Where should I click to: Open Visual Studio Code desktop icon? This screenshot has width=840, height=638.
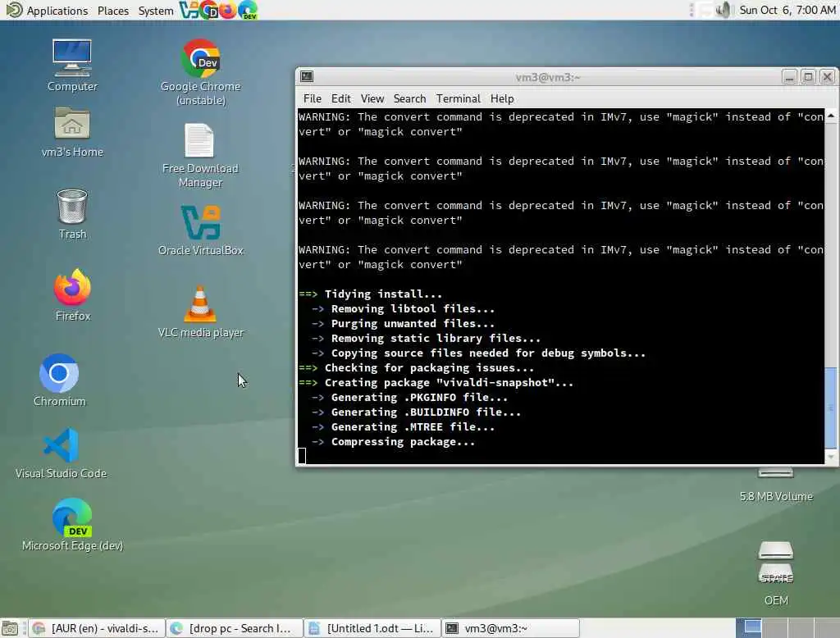point(61,453)
